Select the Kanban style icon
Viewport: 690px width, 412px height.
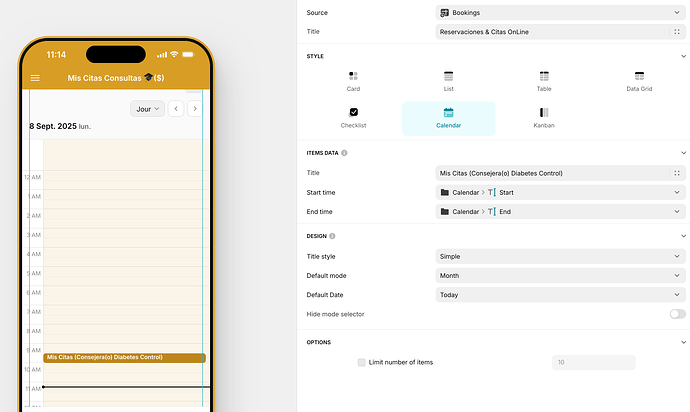coord(544,113)
